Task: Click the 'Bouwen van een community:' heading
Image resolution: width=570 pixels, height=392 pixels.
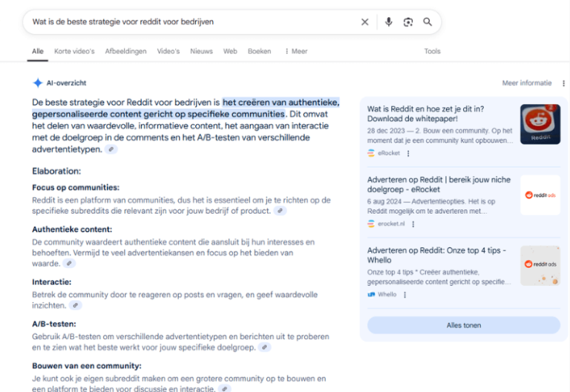Action: click(x=87, y=366)
